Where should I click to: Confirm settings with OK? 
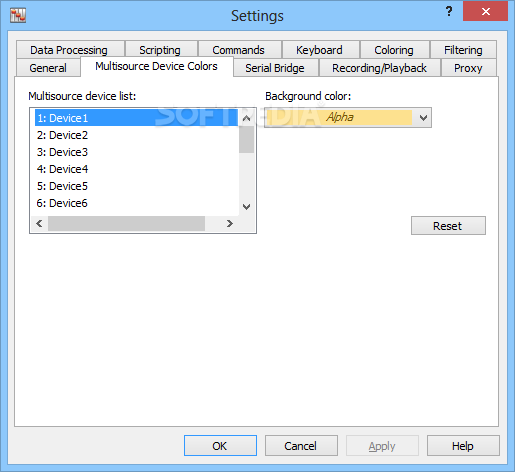(220, 445)
